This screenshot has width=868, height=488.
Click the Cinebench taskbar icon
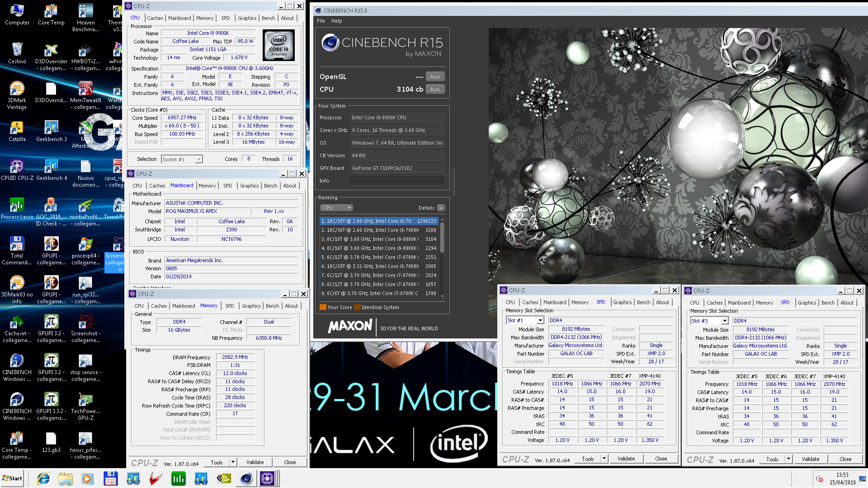[x=246, y=479]
